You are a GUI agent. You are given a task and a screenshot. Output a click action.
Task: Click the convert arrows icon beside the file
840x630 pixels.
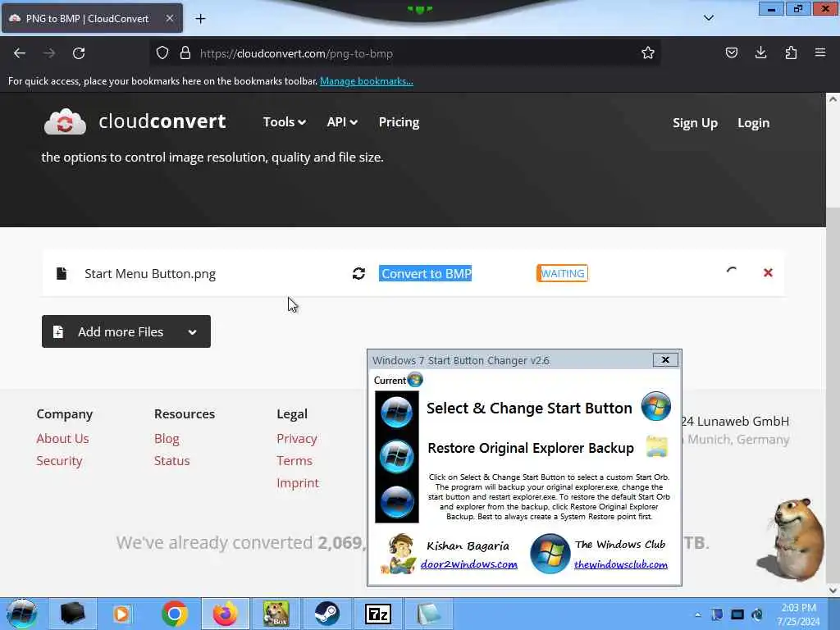359,274
